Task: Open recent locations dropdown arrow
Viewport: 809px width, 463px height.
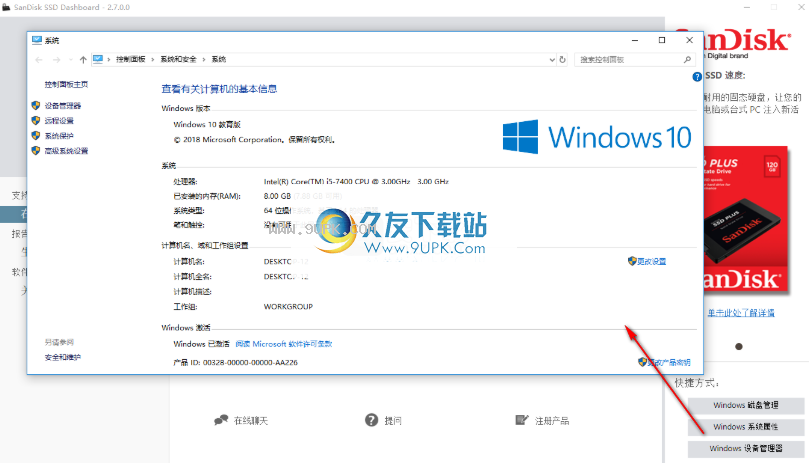Action: click(71, 60)
